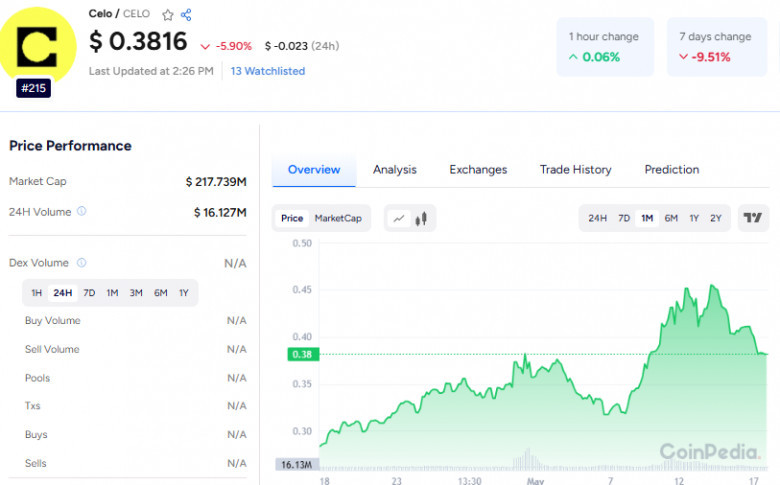780x485 pixels.
Task: Click the #215 rank badge
Action: coord(33,89)
